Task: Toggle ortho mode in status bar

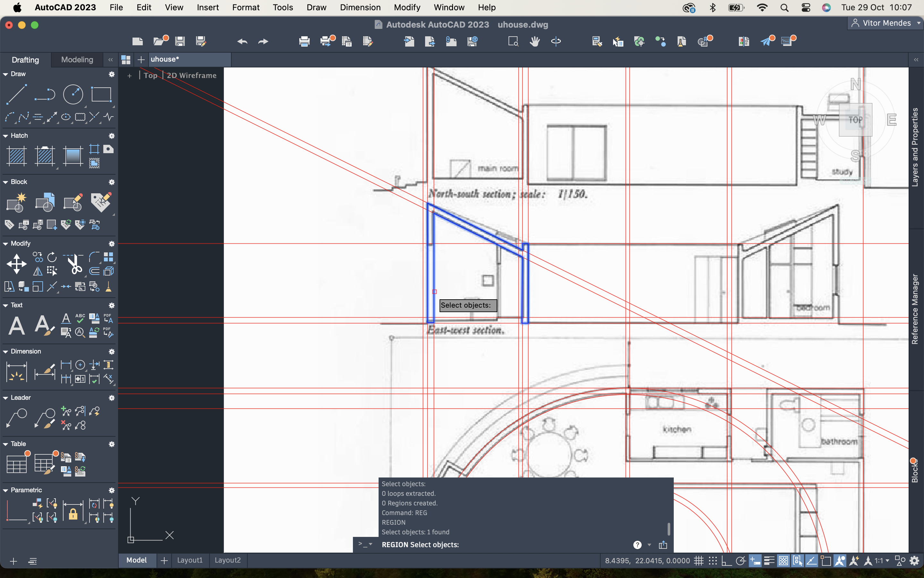Action: 726,561
